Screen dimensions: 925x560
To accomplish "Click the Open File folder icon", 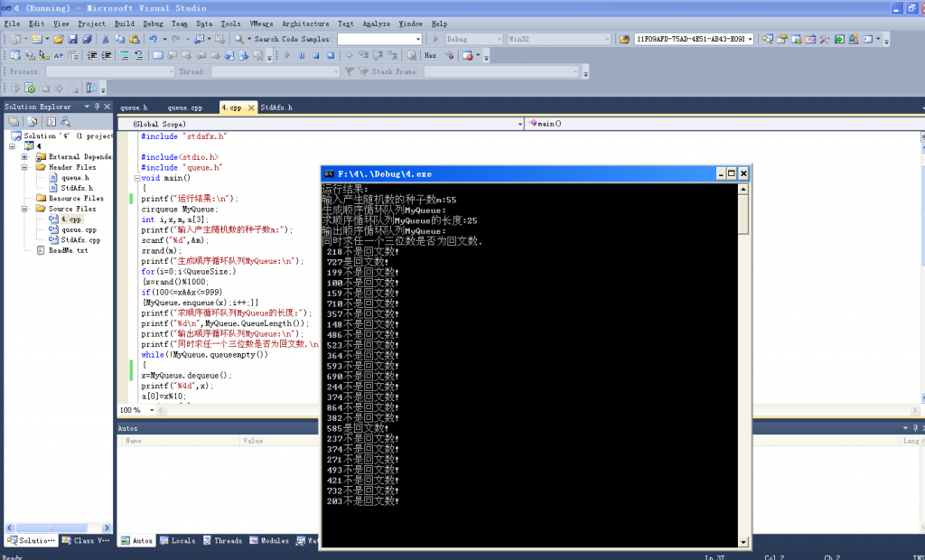I will [59, 40].
